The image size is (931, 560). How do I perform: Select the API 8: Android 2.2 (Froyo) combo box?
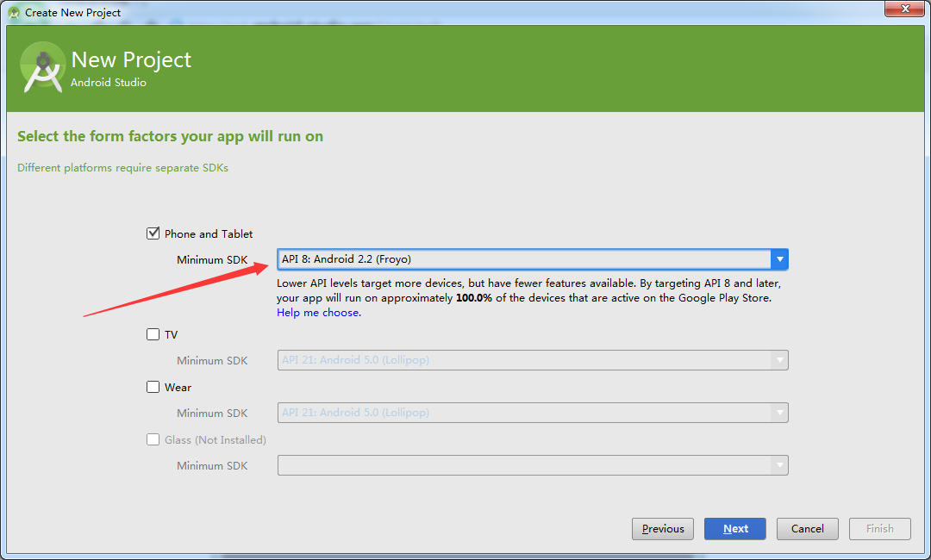[533, 259]
